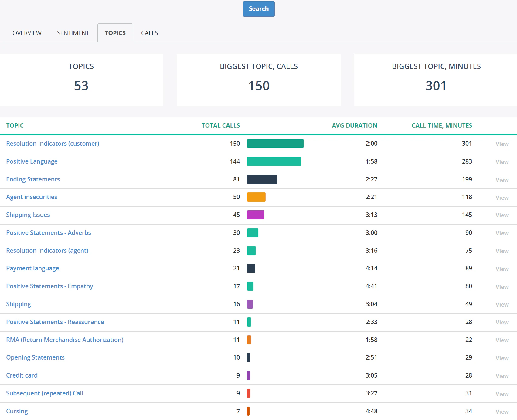View details for Positive Statements - Empathy
Screen dimensions: 517x420
point(502,287)
